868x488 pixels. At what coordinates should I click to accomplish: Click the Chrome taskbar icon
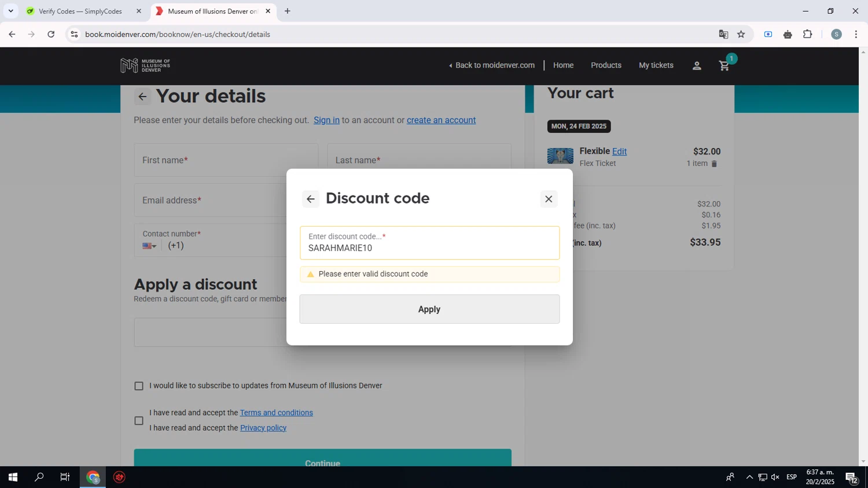coord(93,477)
